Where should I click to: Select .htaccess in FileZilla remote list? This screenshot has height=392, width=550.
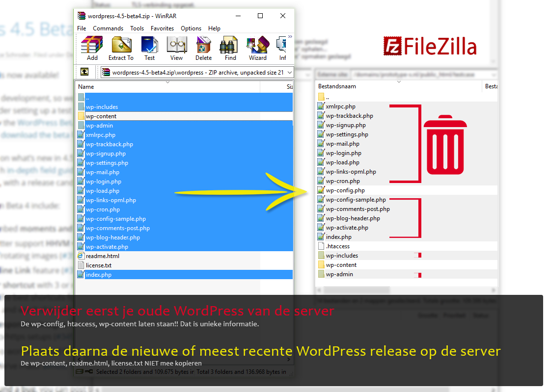407,246
